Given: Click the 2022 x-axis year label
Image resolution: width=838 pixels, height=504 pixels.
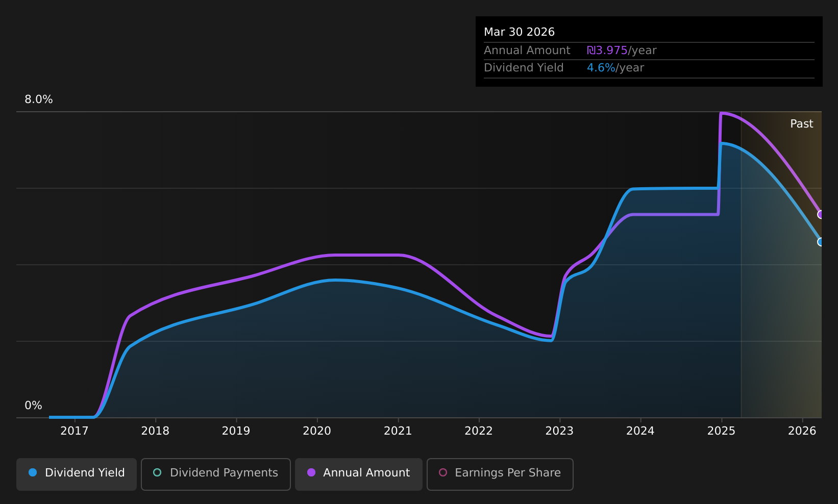Looking at the screenshot, I should click(479, 431).
